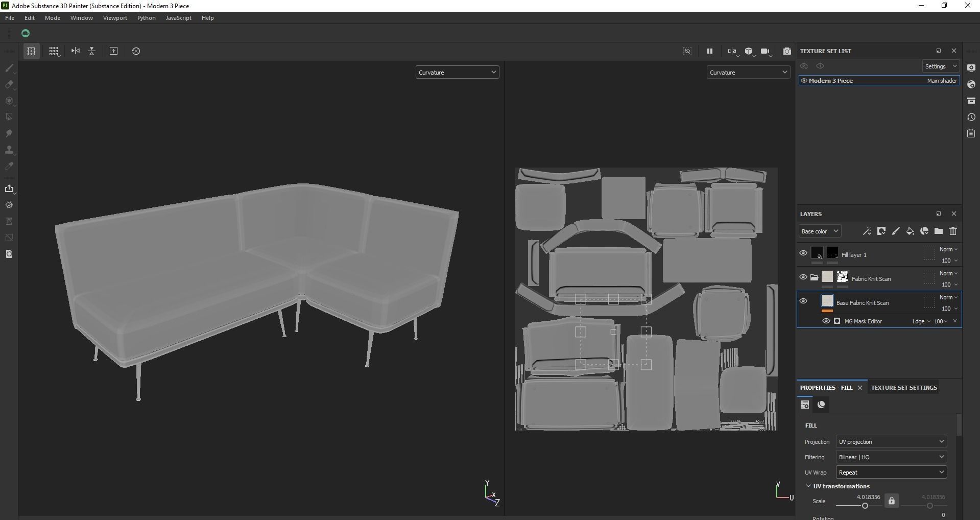Open the Send to export icon
Image resolution: width=980 pixels, height=520 pixels.
[x=9, y=188]
